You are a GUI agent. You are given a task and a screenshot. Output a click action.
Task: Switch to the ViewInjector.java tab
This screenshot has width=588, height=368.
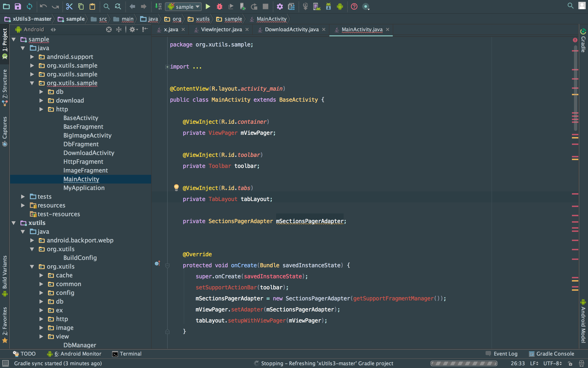click(221, 29)
